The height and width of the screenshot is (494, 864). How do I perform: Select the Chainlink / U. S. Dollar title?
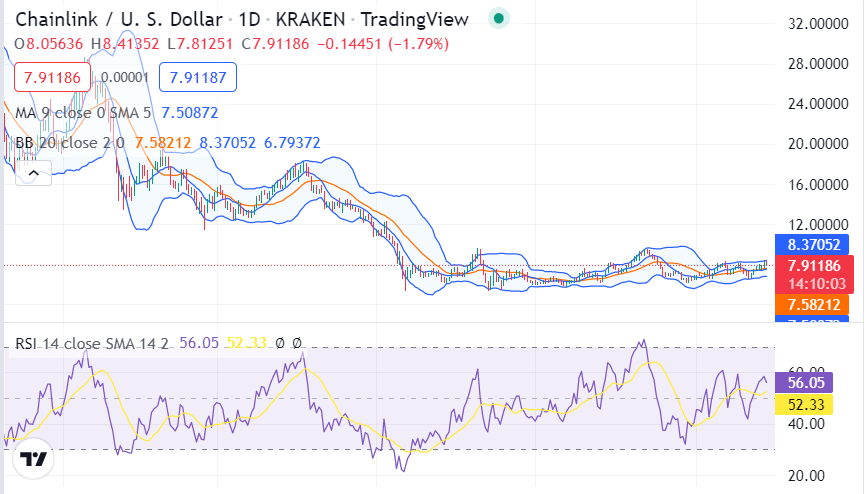(x=118, y=19)
